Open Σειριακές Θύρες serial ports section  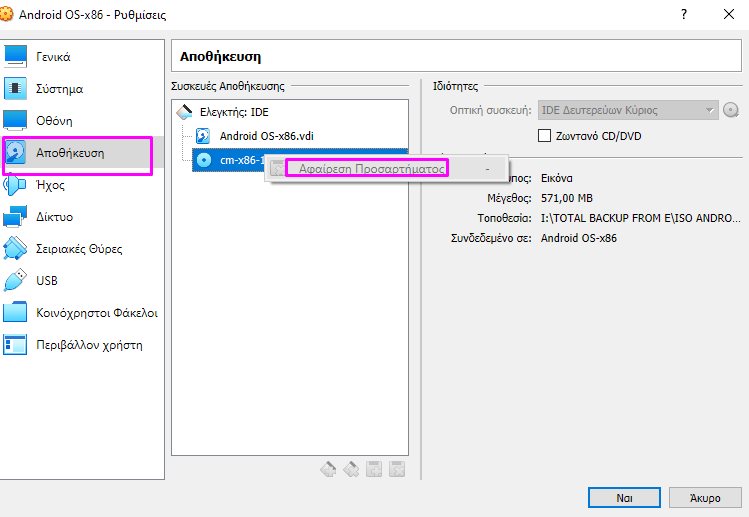(78, 249)
